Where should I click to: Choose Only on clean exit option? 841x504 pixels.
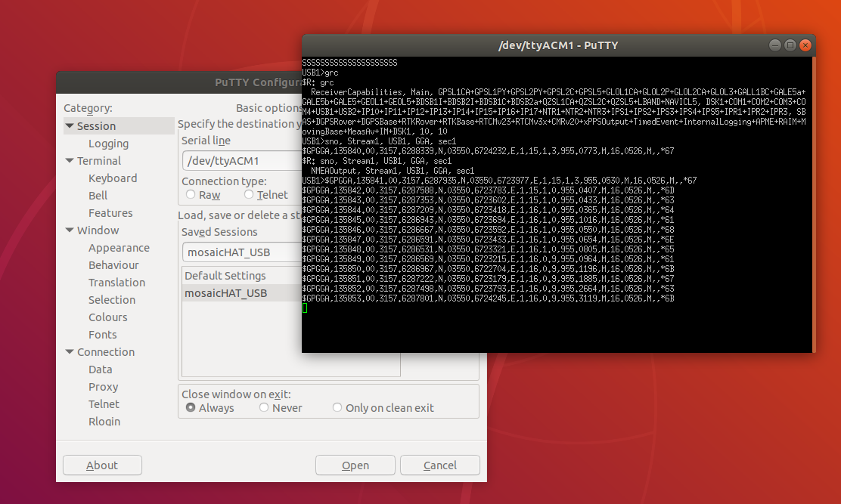pyautogui.click(x=337, y=407)
